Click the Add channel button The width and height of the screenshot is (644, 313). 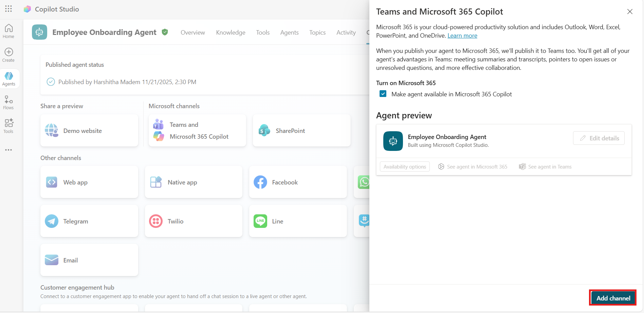point(613,298)
